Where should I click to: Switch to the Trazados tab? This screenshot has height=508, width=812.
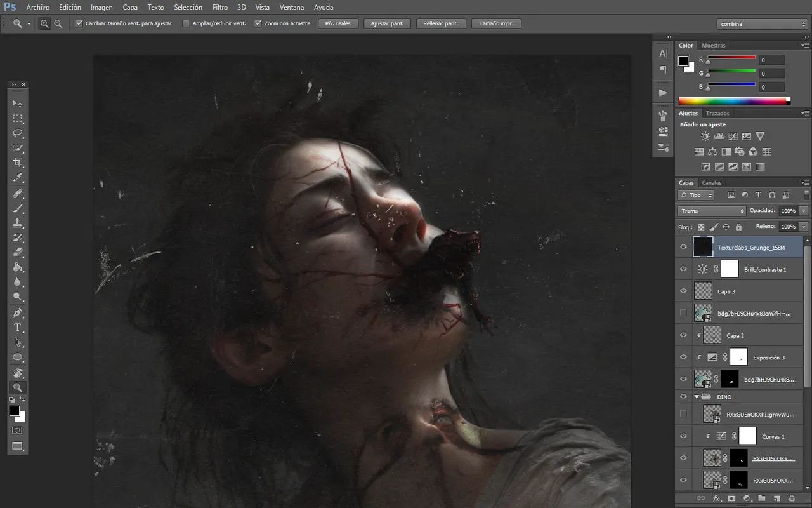click(717, 113)
